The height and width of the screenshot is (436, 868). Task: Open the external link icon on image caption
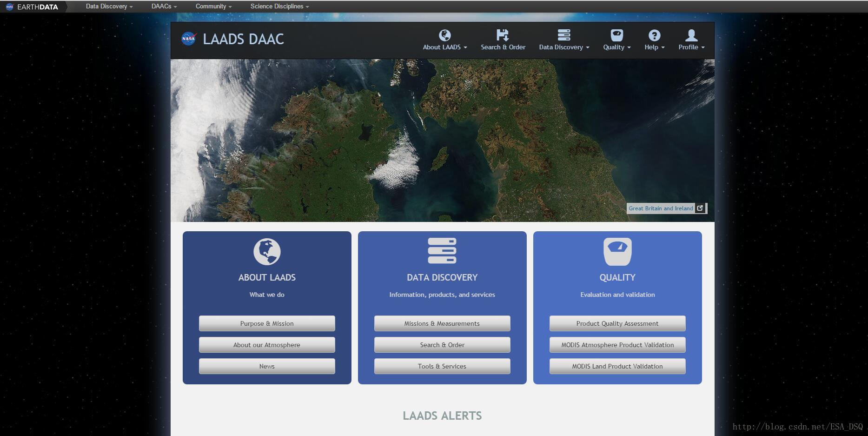point(700,208)
